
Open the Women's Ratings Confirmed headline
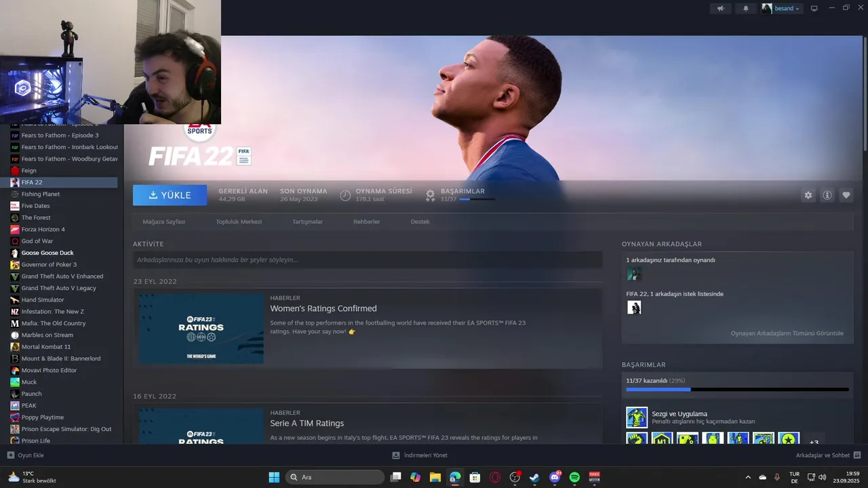[x=323, y=308]
